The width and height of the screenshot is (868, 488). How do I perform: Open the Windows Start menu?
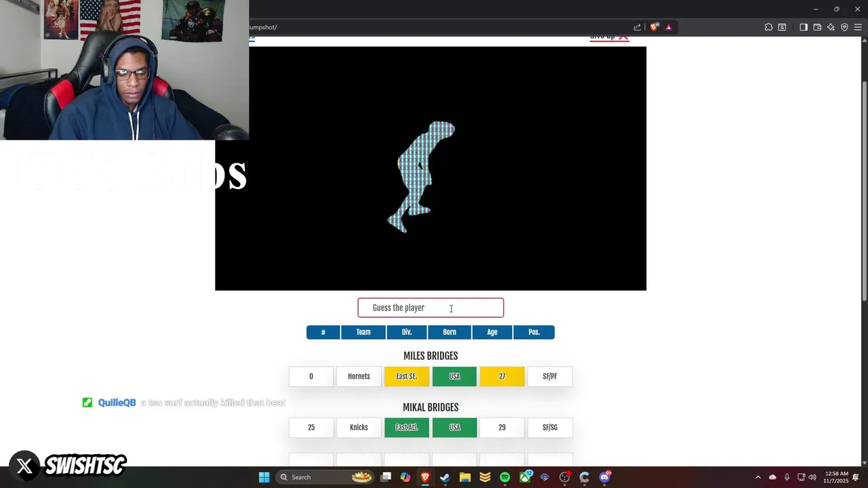coord(264,477)
